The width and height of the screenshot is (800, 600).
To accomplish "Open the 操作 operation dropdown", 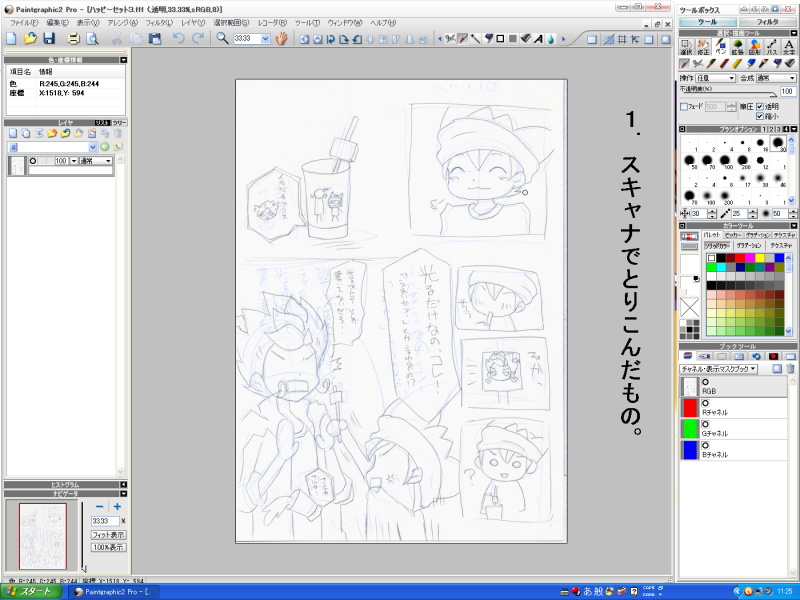I will (715, 78).
